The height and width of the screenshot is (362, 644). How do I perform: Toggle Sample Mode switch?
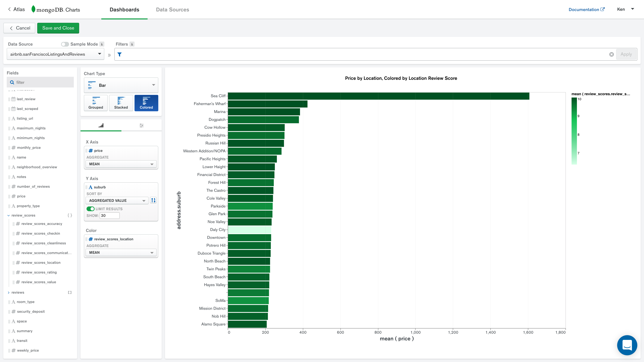[65, 44]
